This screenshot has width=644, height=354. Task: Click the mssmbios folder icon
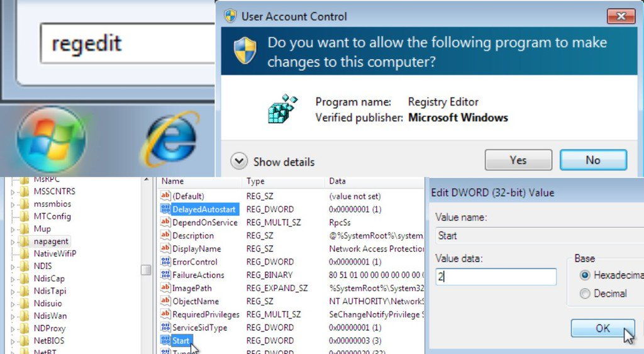tap(25, 204)
